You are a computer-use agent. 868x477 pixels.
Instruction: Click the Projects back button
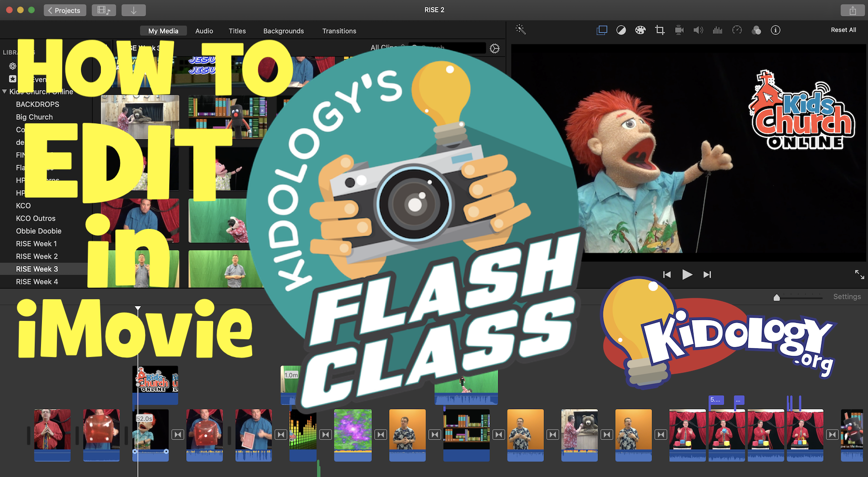point(65,10)
